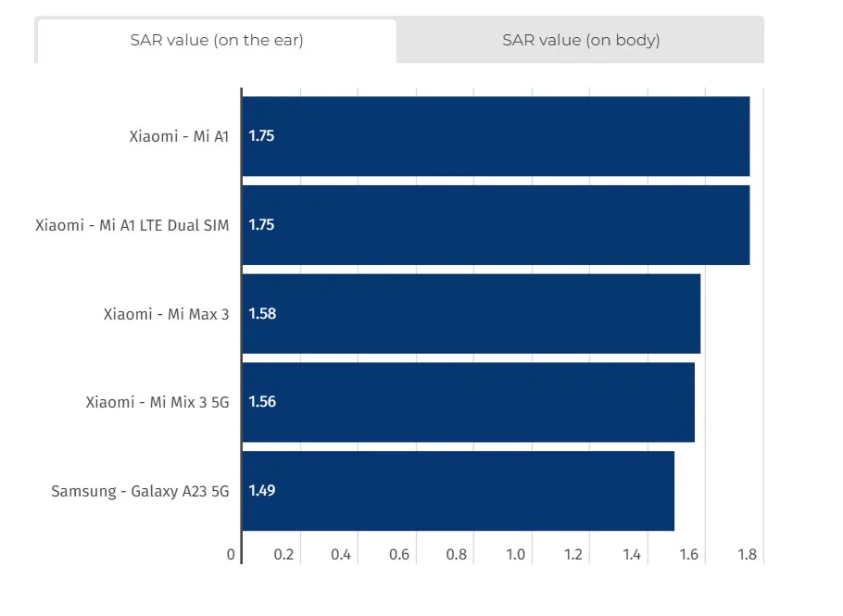843x616 pixels.
Task: Click the 1.49 value on the Galaxy A23 bar
Action: 262,491
